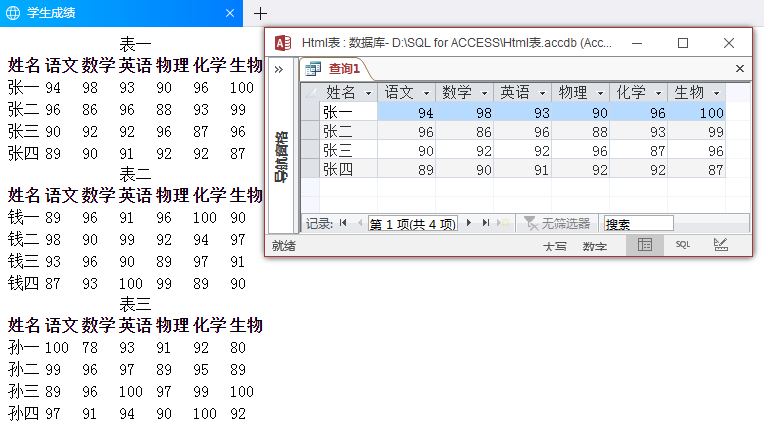Close the 学生成绩 browser tab

tap(230, 13)
